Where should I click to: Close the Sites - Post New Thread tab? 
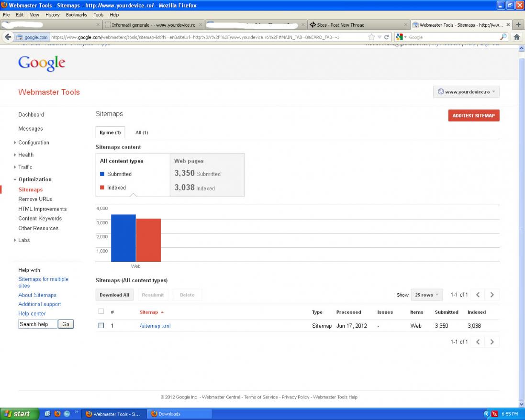tap(405, 25)
